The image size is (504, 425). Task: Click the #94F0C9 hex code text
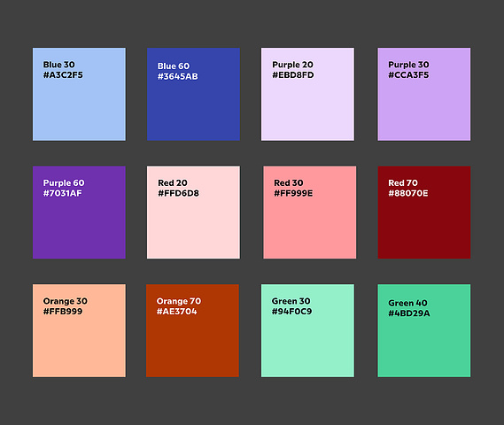[x=291, y=312]
